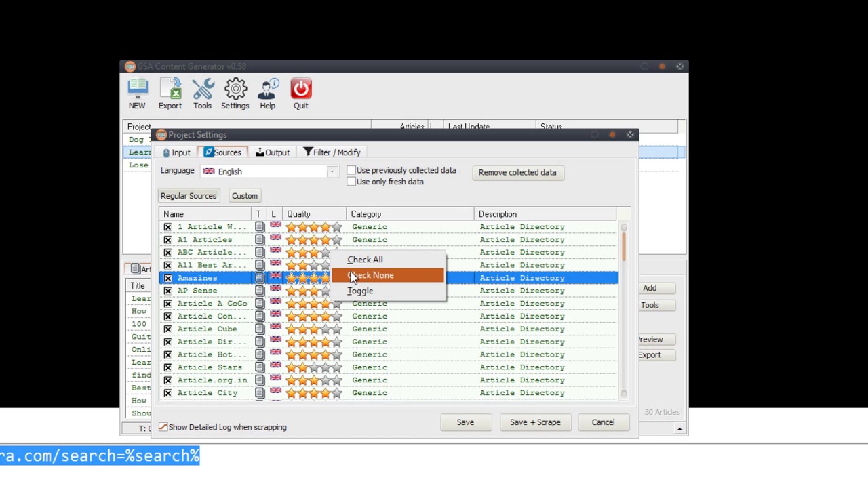Click UK flag icon in ABC Article... row
This screenshot has height=488, width=868.
click(275, 251)
